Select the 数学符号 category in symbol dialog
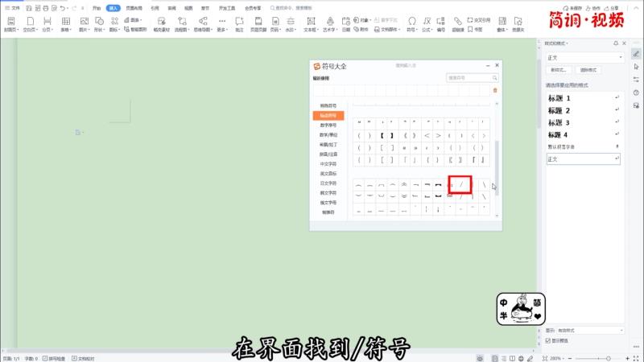The image size is (644, 362). (x=328, y=125)
